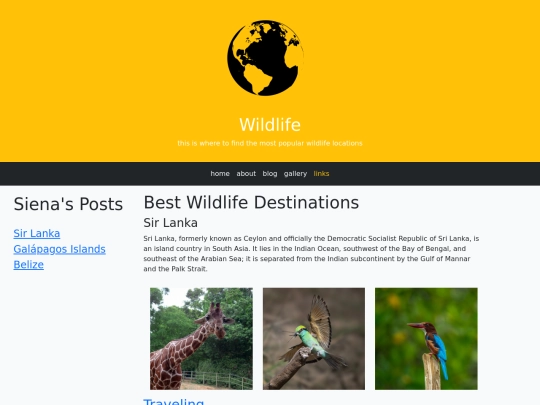This screenshot has height=405, width=540.
Task: Click the popular wildlife locations tagline
Action: pyautogui.click(x=270, y=143)
